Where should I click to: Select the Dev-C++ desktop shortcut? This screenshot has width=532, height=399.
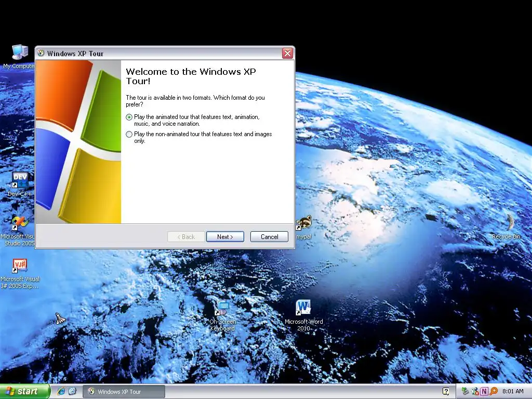click(x=20, y=184)
